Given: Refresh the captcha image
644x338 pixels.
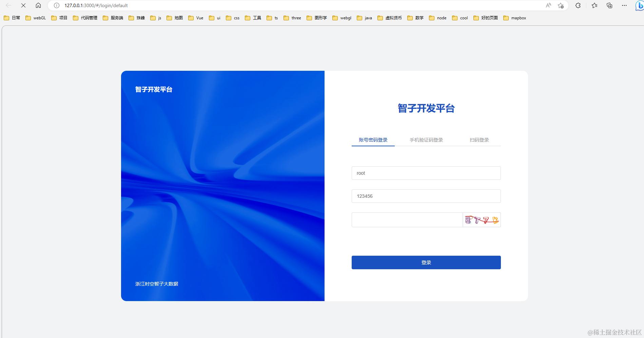Looking at the screenshot, I should point(482,220).
